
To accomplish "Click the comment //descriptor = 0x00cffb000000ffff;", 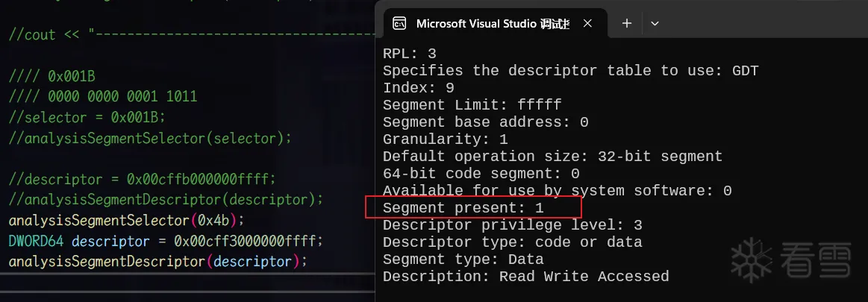I will pyautogui.click(x=142, y=180).
